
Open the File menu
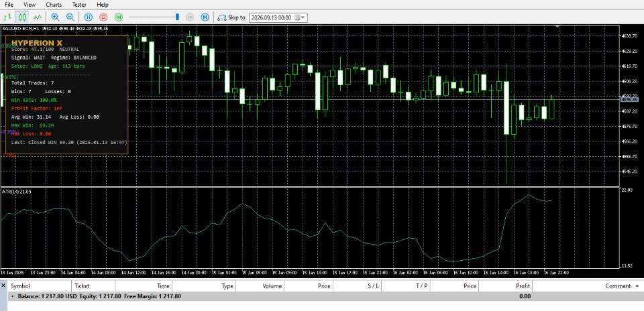pos(9,5)
